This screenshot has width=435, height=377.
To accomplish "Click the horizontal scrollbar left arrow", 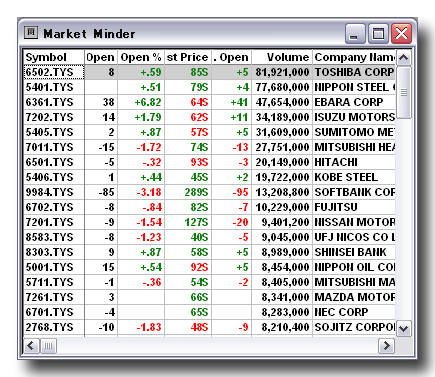I will point(31,346).
